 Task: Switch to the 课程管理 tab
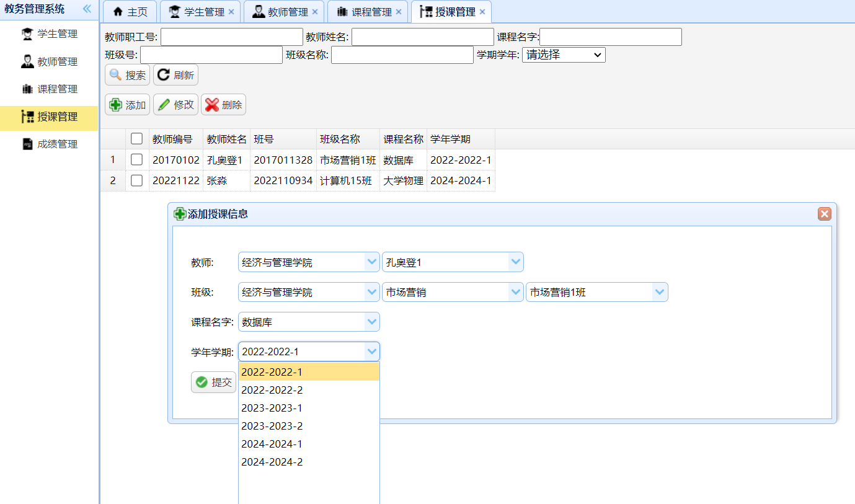[368, 11]
